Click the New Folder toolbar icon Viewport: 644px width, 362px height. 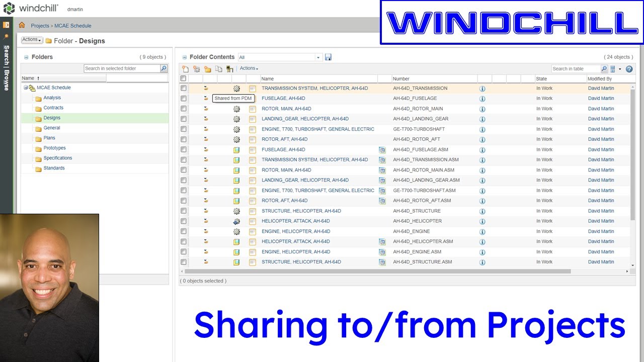(207, 69)
